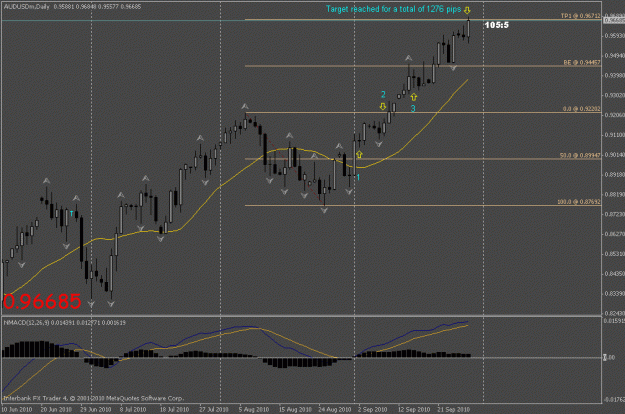Click the 0.93020 price axis label
The width and height of the screenshot is (625, 414).
click(x=614, y=95)
